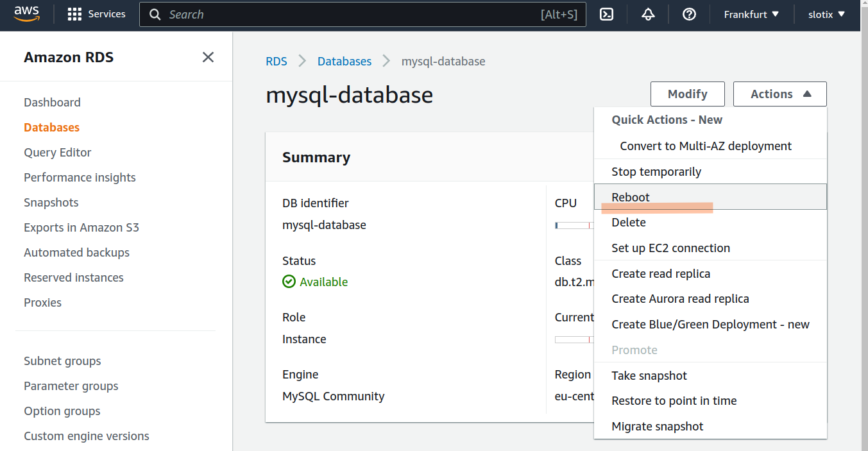Click the Modify button
Screen dimensions: 868x451
click(688, 94)
